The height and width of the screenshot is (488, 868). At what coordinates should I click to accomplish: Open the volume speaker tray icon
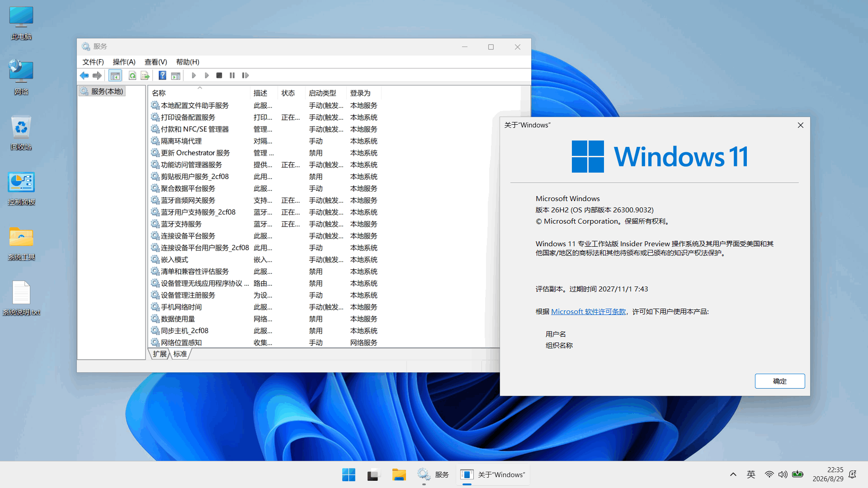click(x=783, y=474)
